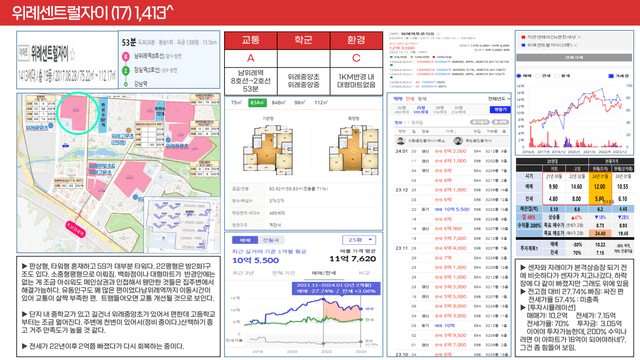Select the 전세 radio in comparison chart
640x360 pixels.
pyautogui.click(x=538, y=76)
